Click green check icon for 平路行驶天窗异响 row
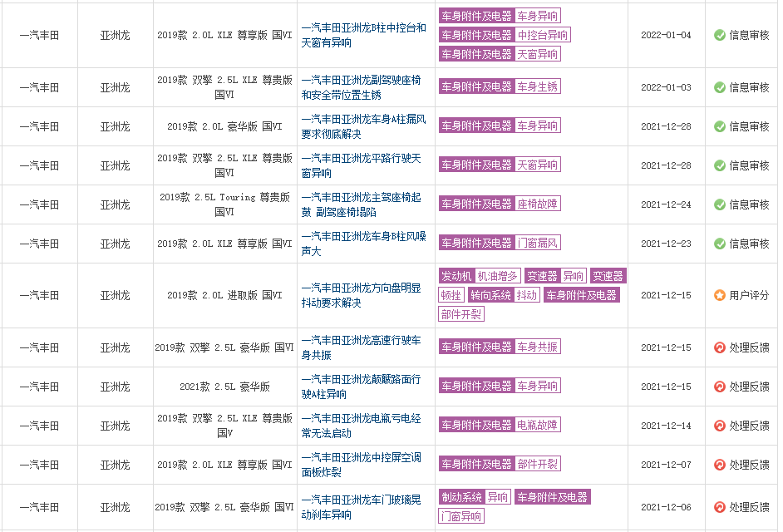The width and height of the screenshot is (783, 532). click(719, 165)
